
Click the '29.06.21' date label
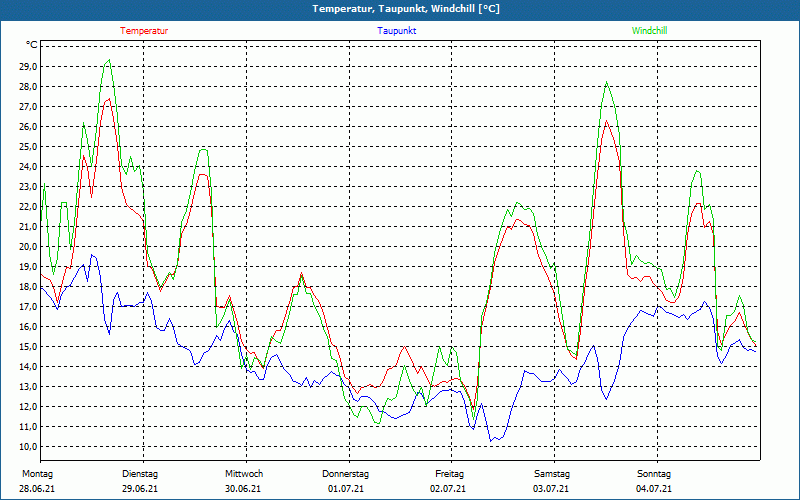point(140,489)
